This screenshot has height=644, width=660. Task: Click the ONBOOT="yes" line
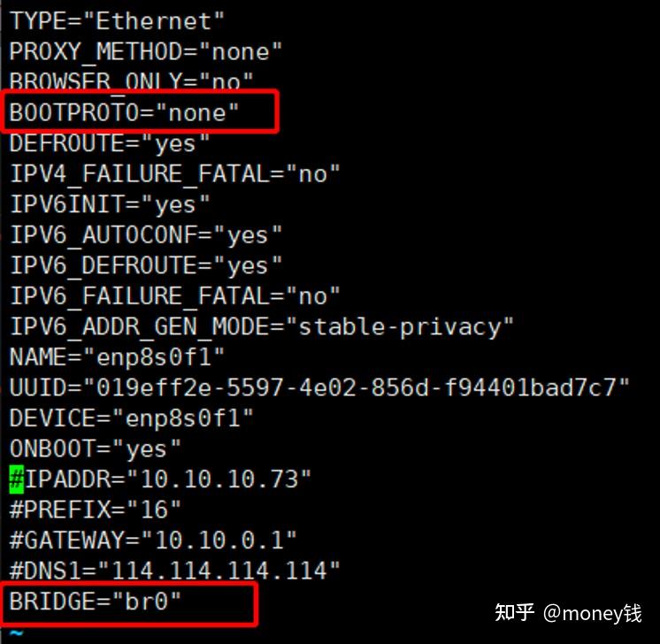96,448
